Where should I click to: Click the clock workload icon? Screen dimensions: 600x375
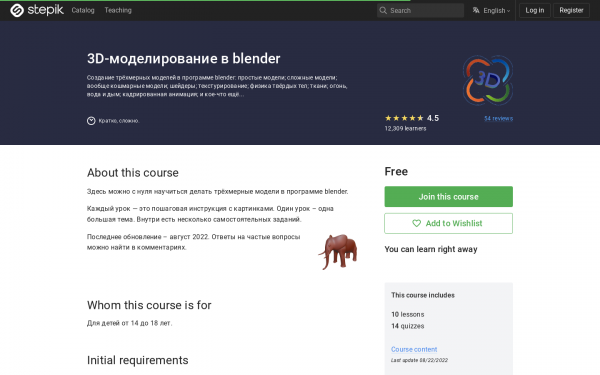pos(91,121)
